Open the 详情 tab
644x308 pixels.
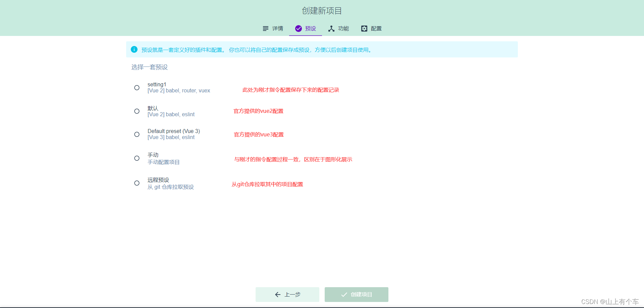(x=273, y=29)
